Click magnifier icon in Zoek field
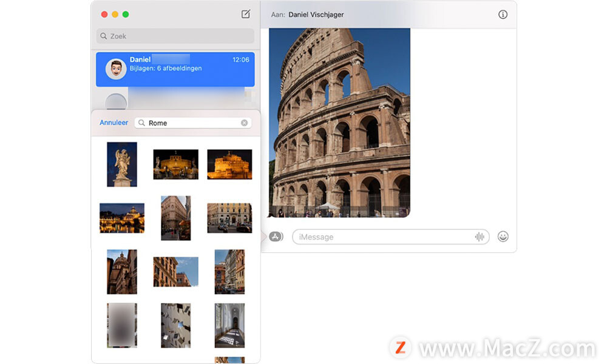 pos(104,36)
